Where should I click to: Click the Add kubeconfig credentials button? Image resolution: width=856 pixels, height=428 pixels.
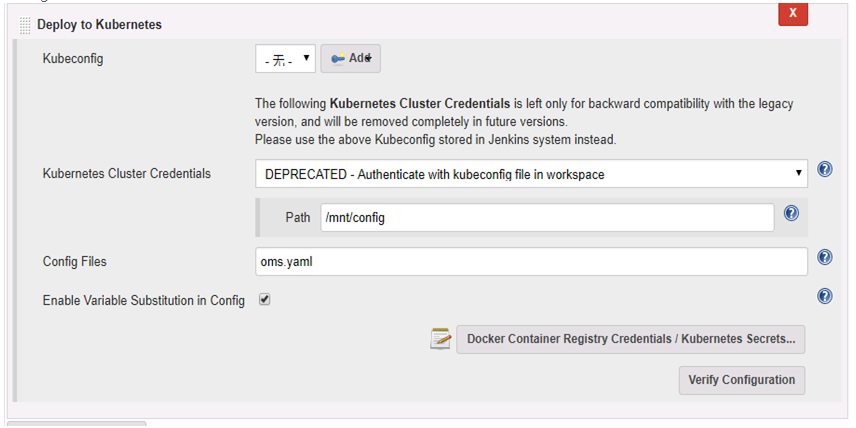point(350,58)
